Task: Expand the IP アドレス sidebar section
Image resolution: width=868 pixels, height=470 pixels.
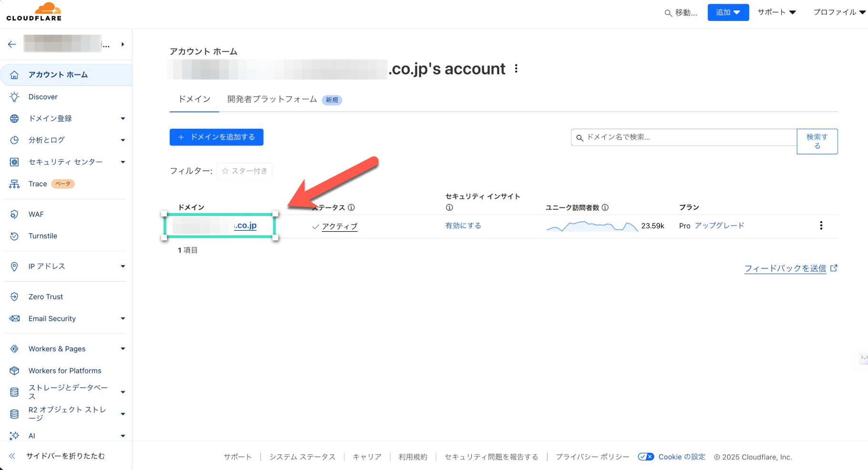Action: coord(123,266)
